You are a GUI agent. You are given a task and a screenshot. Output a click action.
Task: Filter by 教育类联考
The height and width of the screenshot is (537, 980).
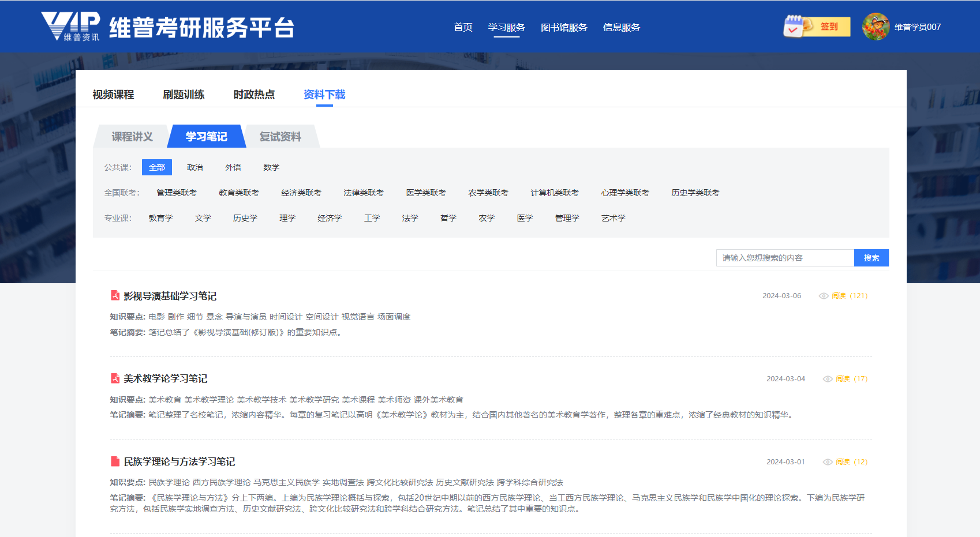point(239,193)
